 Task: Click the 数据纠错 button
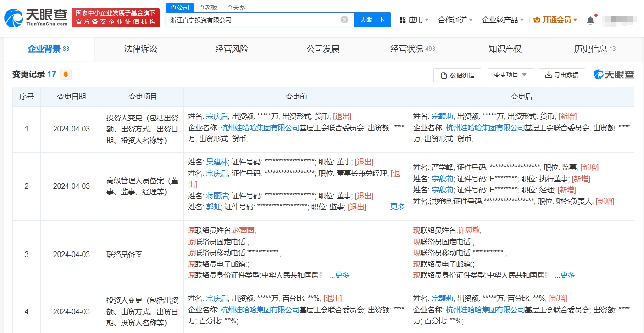[458, 76]
